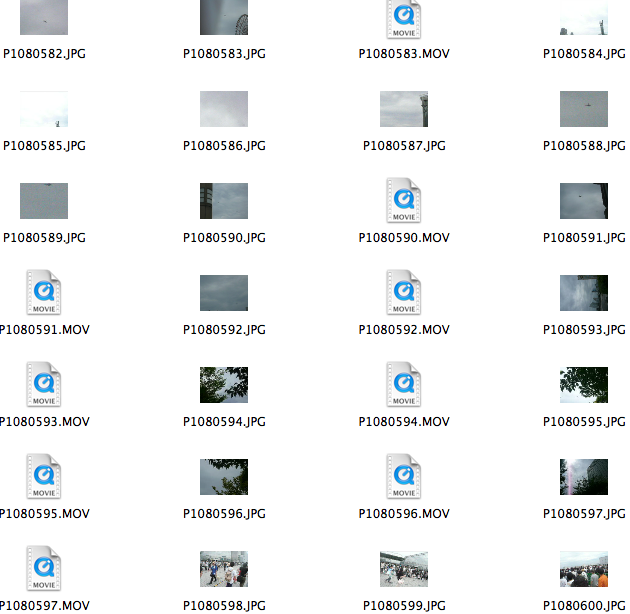Click the filename label P1080592.MOV
Image resolution: width=630 pixels, height=614 pixels.
coord(404,330)
